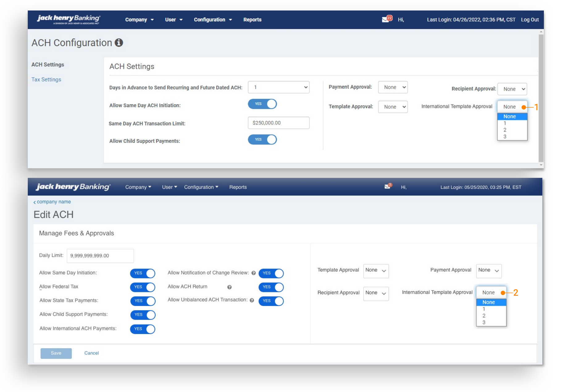The height and width of the screenshot is (392, 563).
Task: Open the Configuration menu in top navigation bar
Action: [212, 20]
